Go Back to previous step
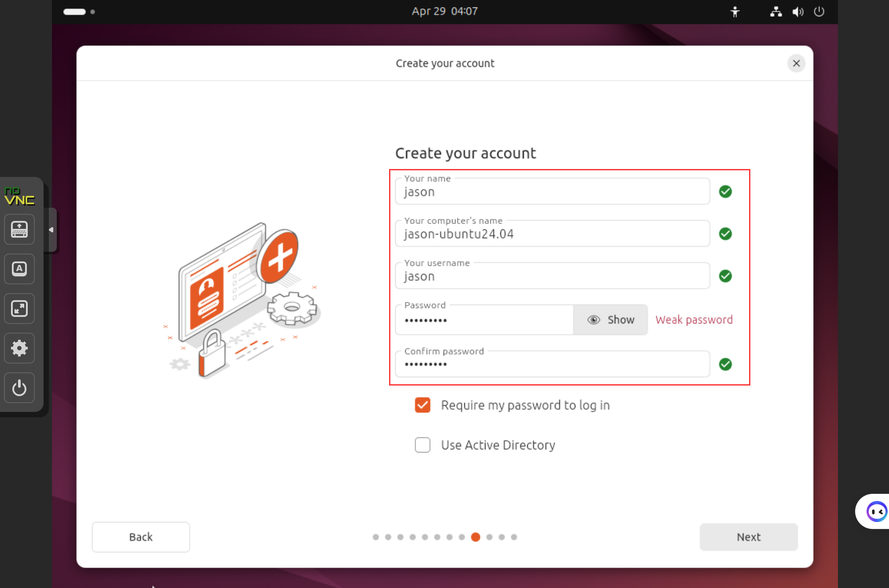Screen dimensions: 889x588 pyautogui.click(x=141, y=537)
